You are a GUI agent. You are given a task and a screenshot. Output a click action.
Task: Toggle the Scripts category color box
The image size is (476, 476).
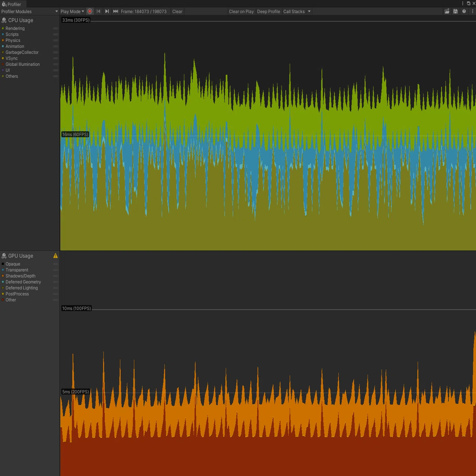[3, 34]
